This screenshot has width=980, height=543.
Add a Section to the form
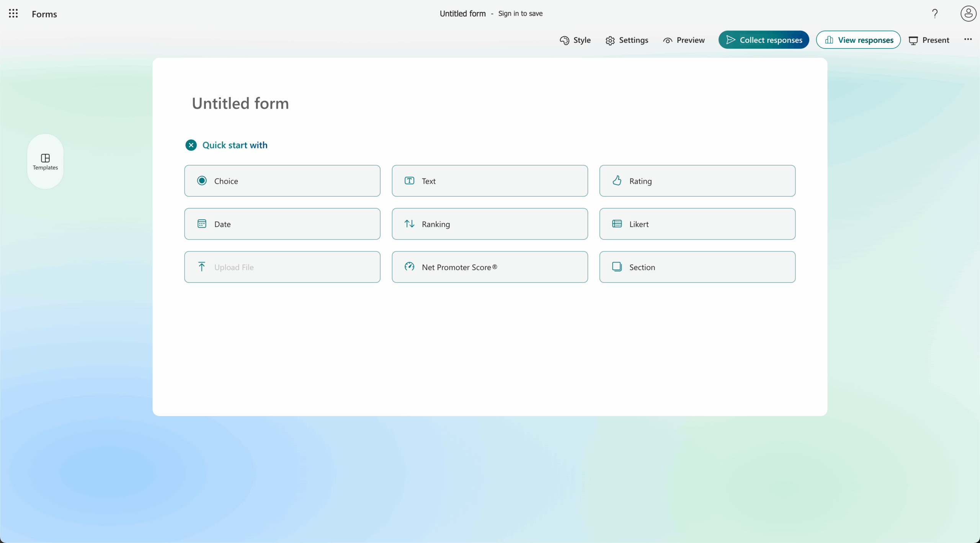697,267
